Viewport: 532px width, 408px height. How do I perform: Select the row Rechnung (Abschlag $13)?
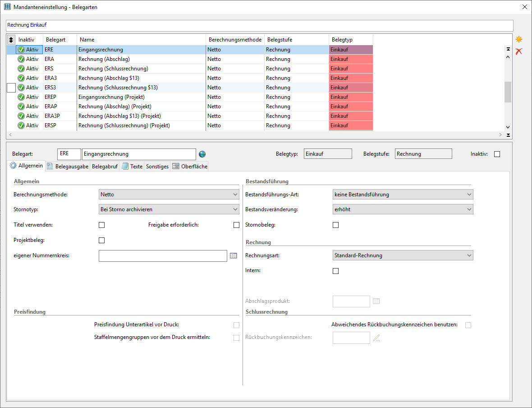[190, 78]
